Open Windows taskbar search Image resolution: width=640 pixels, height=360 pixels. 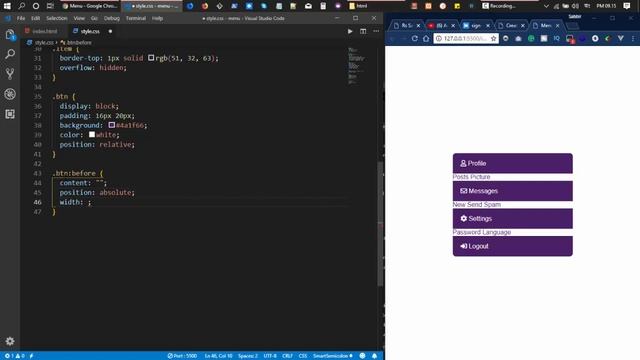(21, 6)
